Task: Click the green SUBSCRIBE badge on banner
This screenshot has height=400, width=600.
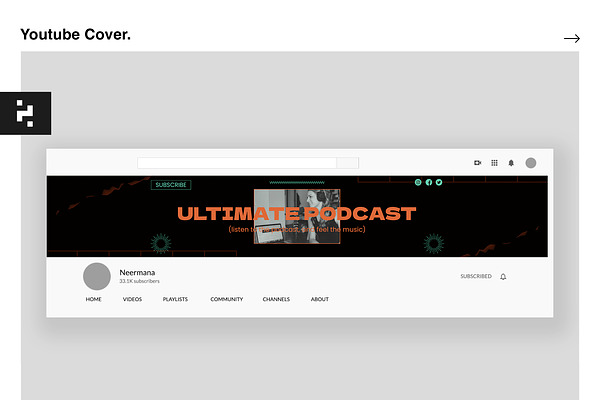Action: pos(171,185)
